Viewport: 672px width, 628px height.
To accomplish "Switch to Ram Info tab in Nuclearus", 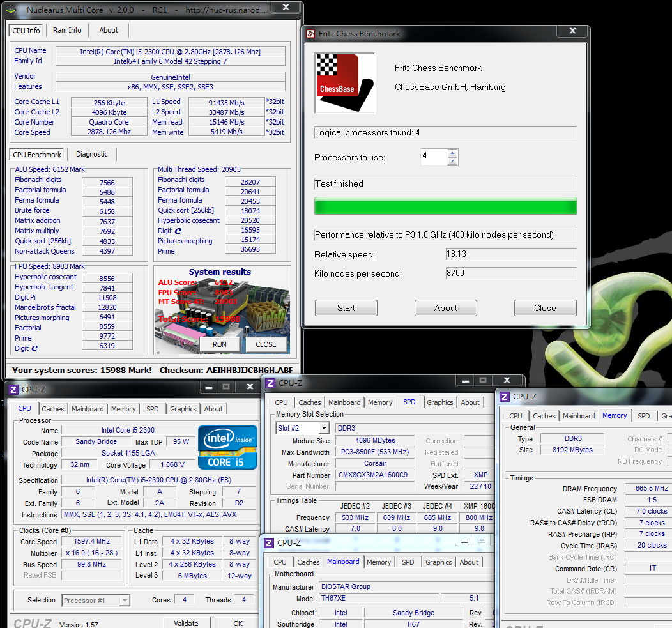I will 67,30.
